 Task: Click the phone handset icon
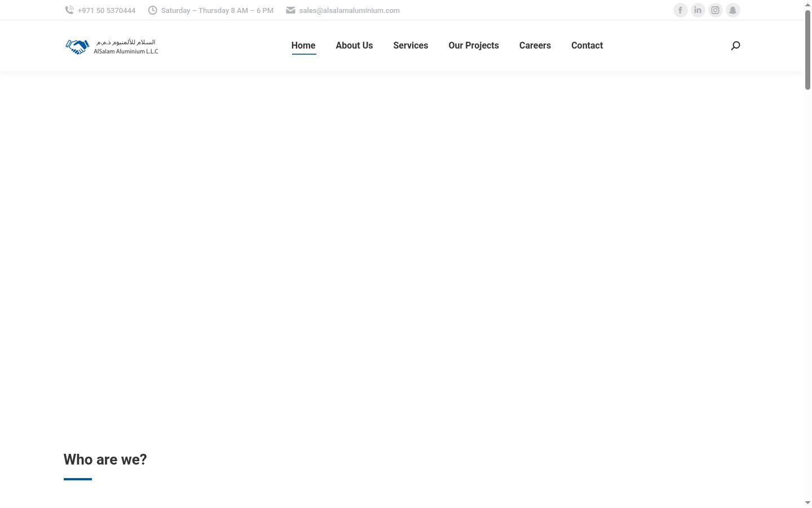coord(69,10)
